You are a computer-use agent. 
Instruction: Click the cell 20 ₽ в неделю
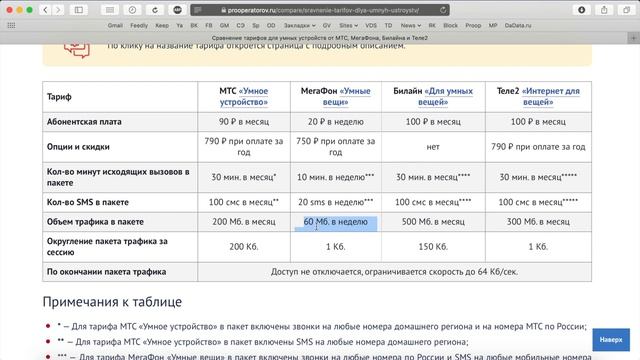(x=336, y=122)
